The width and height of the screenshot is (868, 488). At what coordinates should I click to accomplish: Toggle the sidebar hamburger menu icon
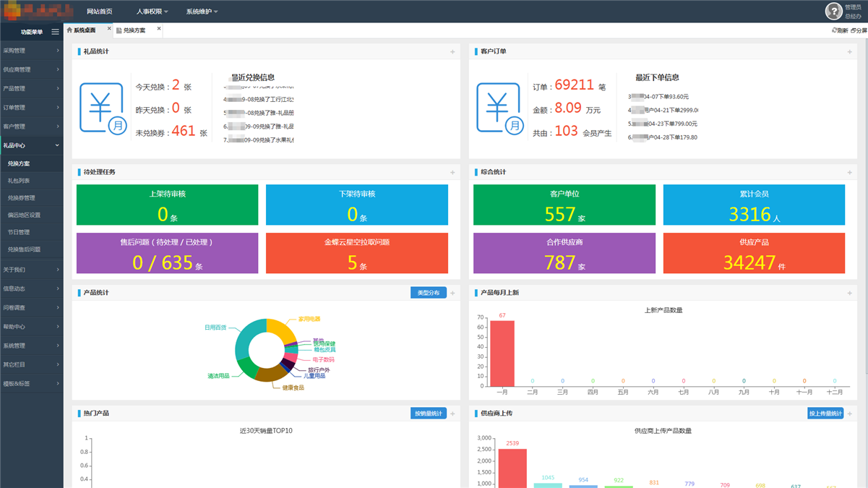55,32
